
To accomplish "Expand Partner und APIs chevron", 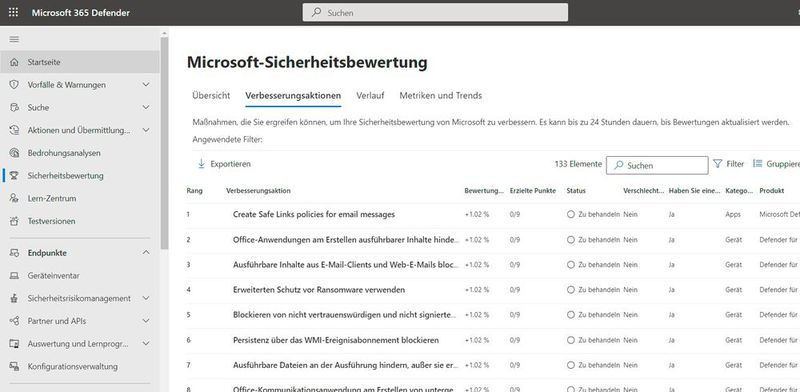I will pos(146,321).
